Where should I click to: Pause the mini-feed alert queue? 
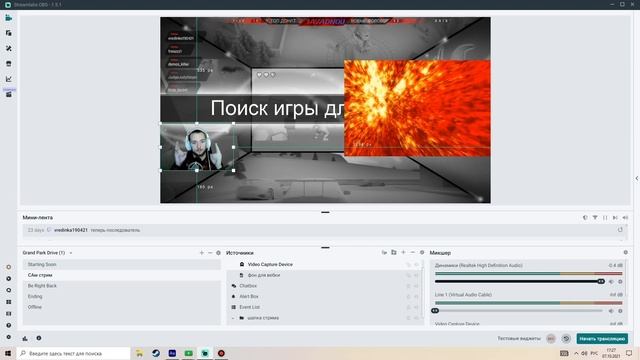tap(605, 218)
